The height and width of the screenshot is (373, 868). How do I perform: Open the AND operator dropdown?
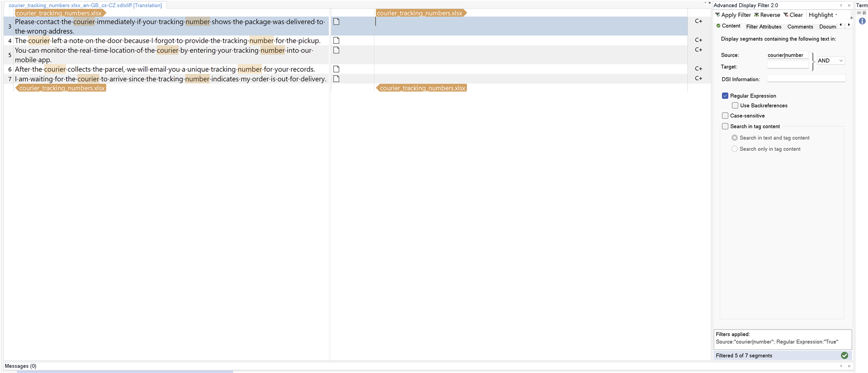(830, 61)
